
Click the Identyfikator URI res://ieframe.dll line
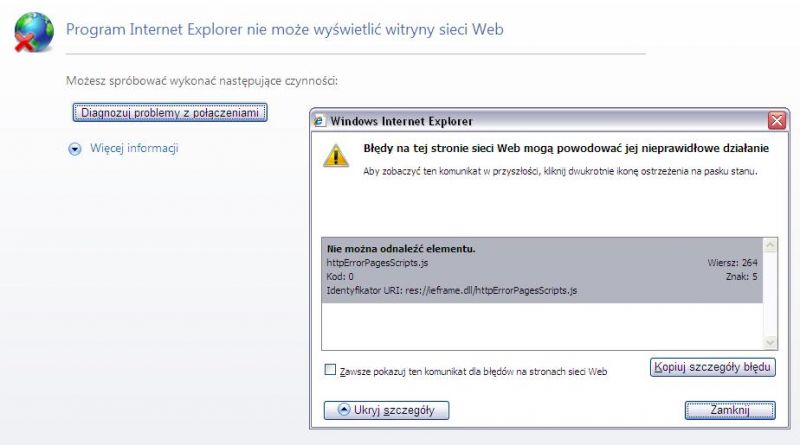(452, 290)
